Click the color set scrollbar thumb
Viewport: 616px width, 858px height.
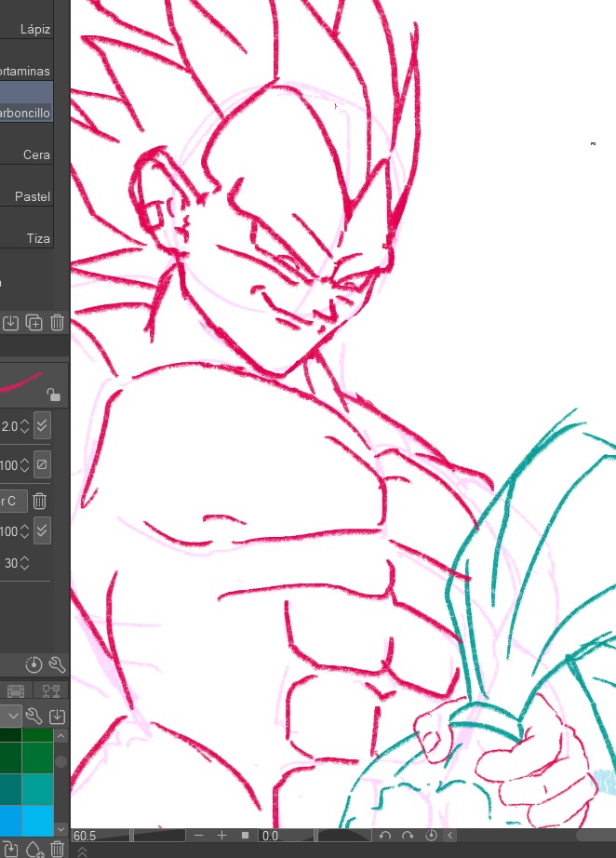tap(60, 761)
